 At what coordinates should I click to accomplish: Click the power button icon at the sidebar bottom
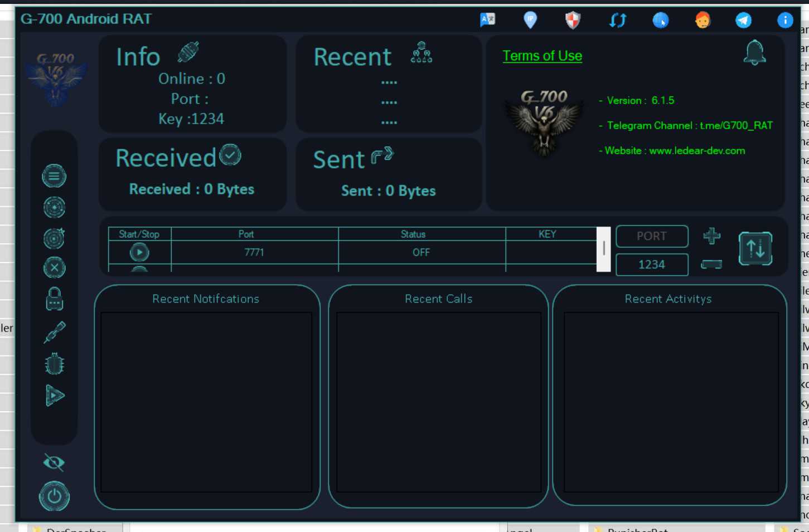pos(54,496)
